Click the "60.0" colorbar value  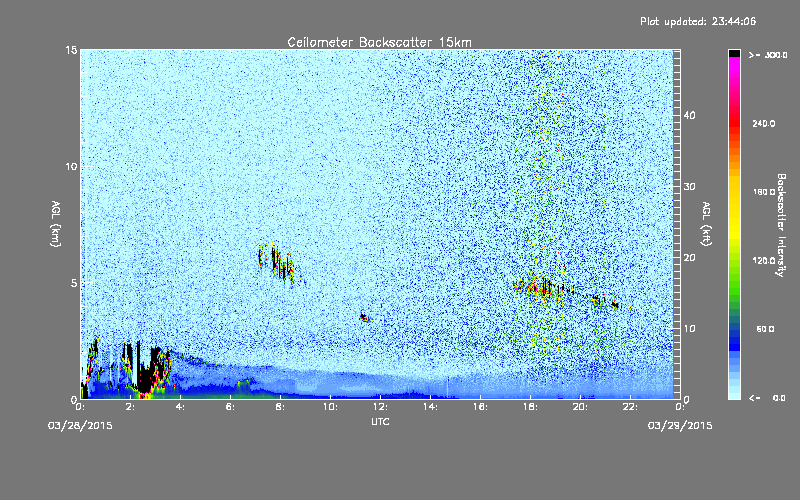click(765, 329)
